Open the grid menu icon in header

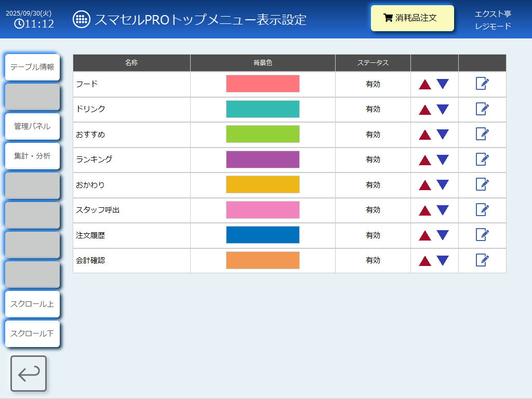pos(82,20)
